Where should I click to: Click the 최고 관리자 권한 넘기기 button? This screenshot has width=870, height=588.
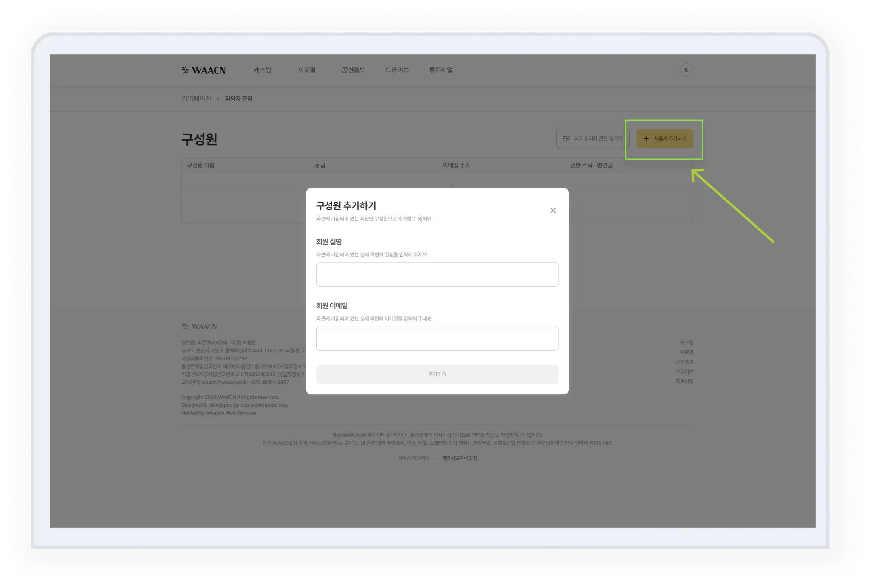coord(592,139)
